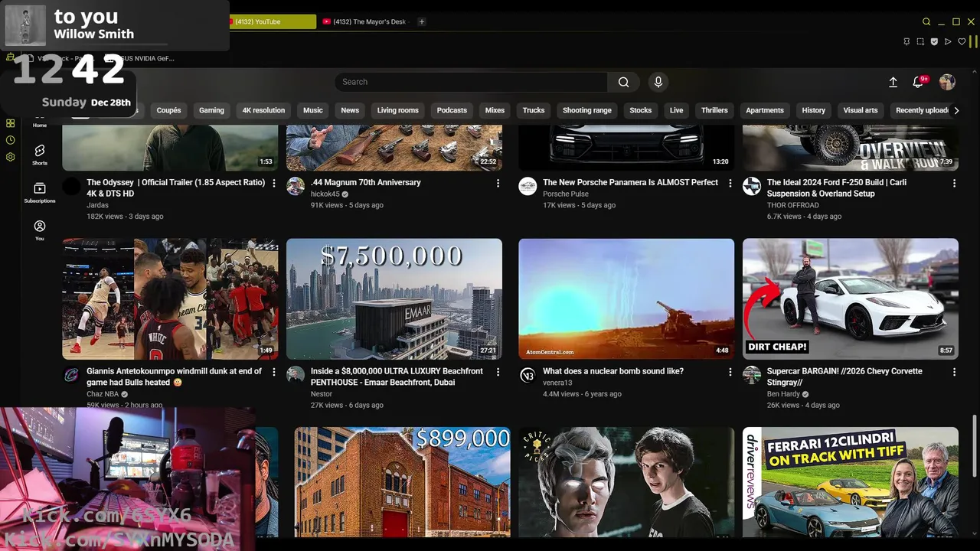Click the YouTube search magnifier button
Viewport: 980px width, 551px height.
point(624,82)
